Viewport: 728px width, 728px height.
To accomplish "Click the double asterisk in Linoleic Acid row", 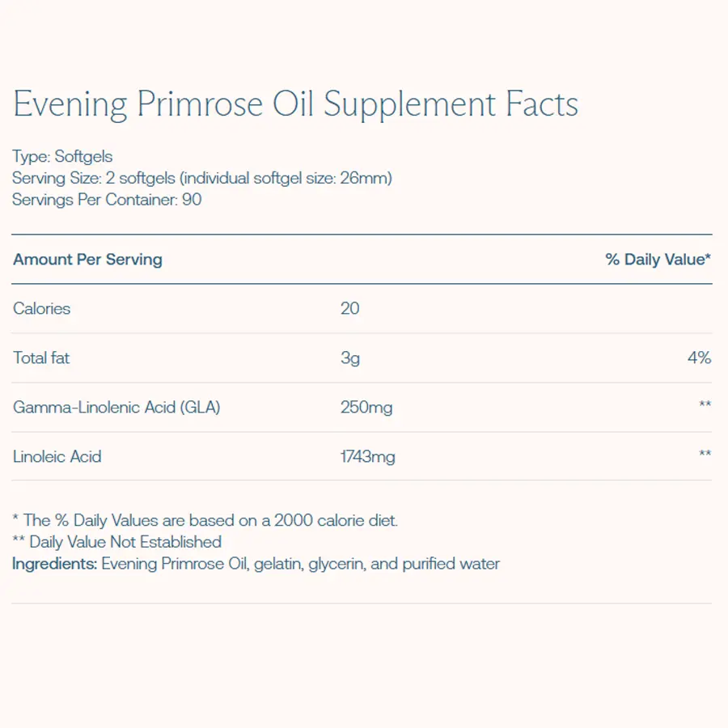I will [x=705, y=454].
